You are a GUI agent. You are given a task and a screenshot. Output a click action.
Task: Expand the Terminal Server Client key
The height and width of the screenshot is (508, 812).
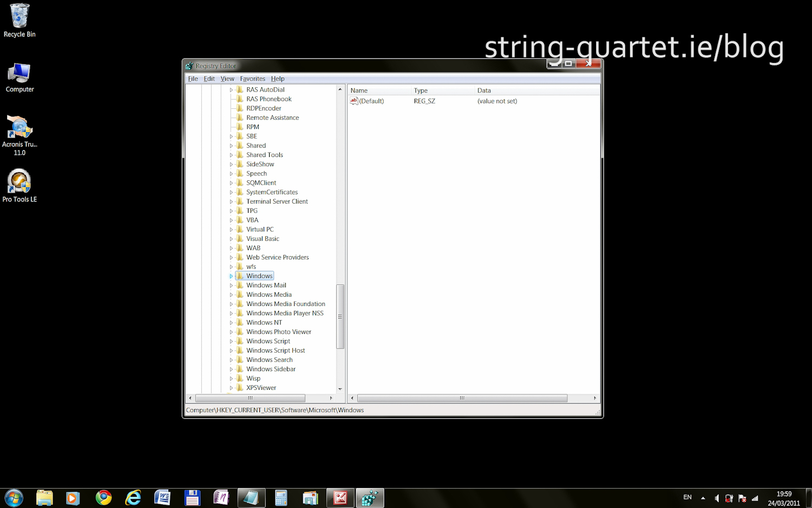coord(231,201)
